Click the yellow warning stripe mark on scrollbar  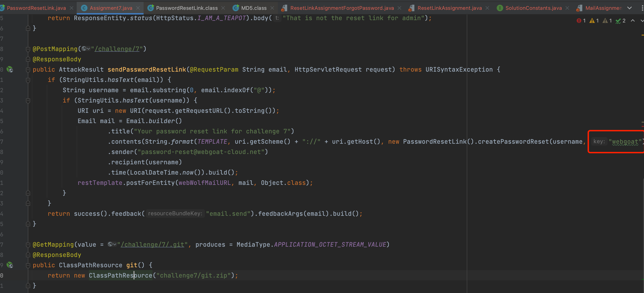click(642, 35)
